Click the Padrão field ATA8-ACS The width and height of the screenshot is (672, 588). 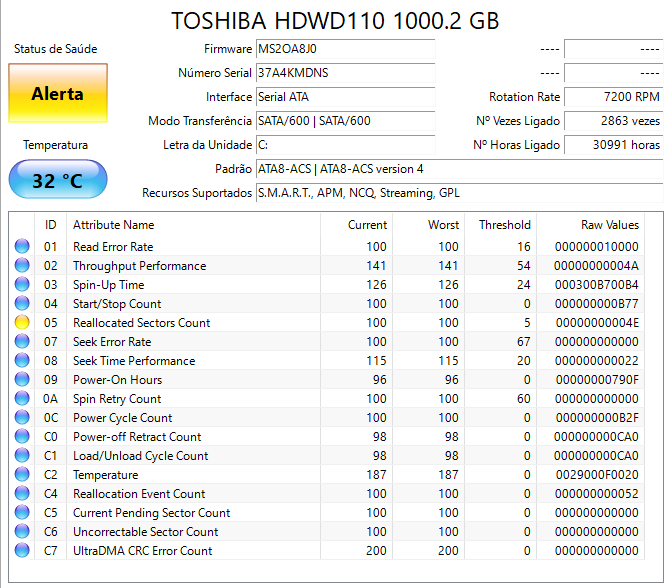point(459,169)
